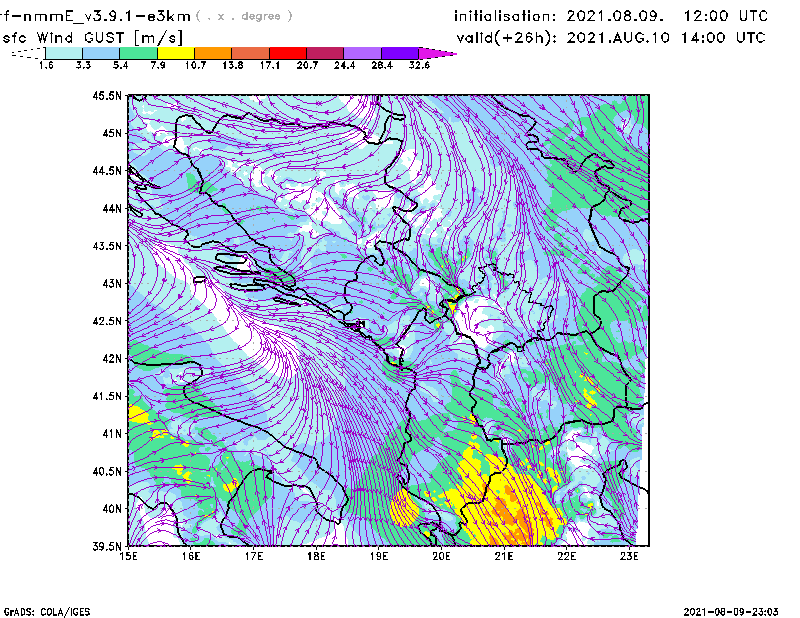Click the '2021-08-09-23:03' footer timestamp

point(731,612)
